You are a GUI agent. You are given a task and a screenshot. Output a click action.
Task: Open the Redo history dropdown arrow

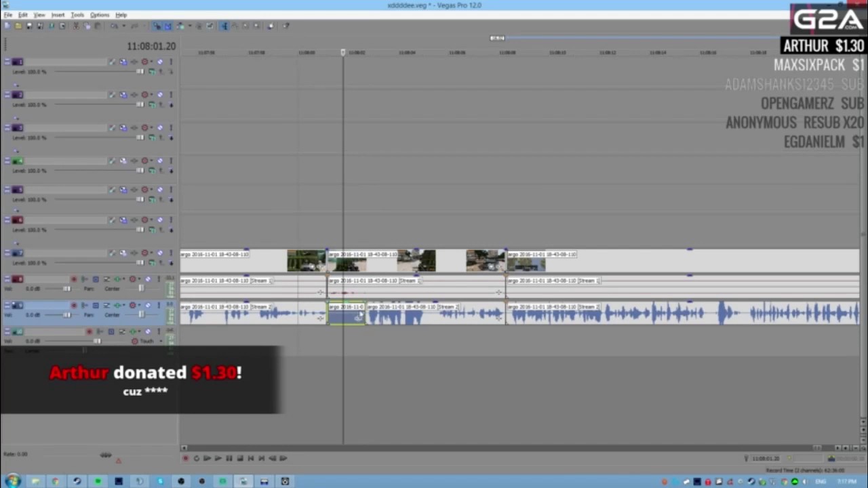point(144,26)
